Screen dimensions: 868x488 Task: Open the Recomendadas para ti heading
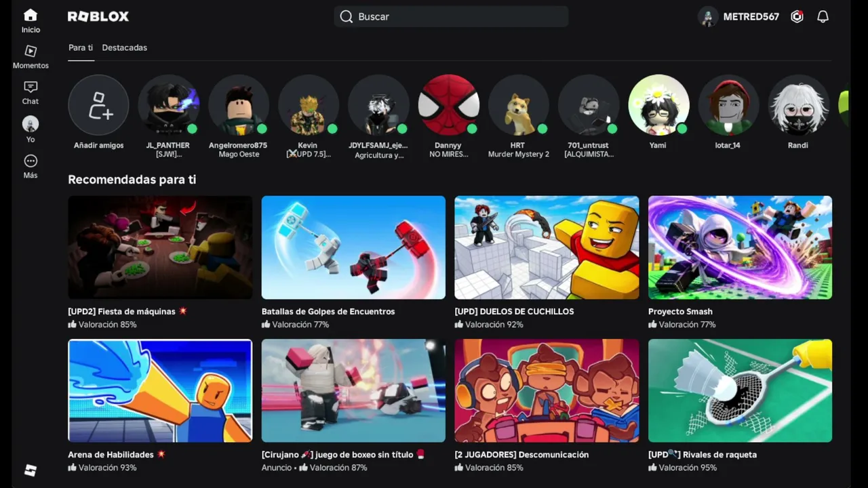132,180
